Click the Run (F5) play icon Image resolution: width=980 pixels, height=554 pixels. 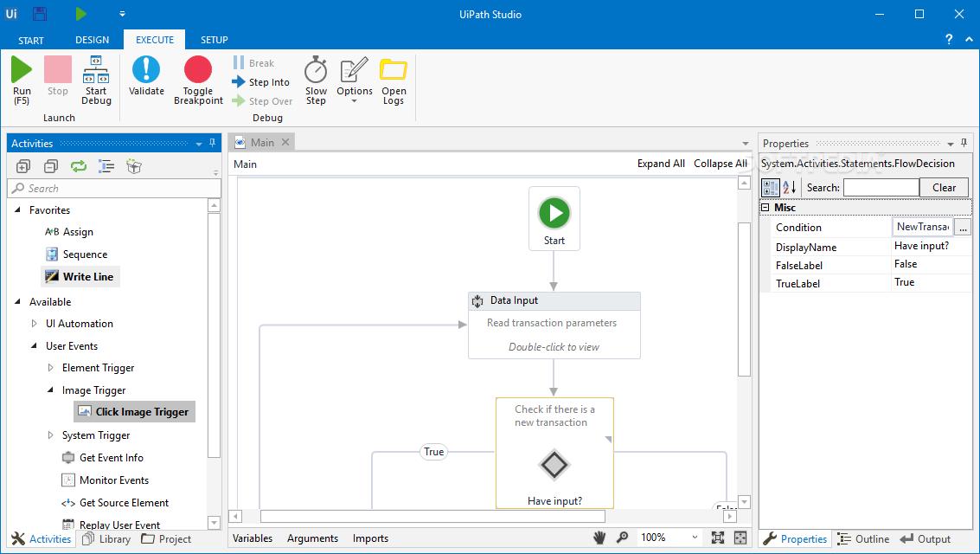[x=22, y=70]
